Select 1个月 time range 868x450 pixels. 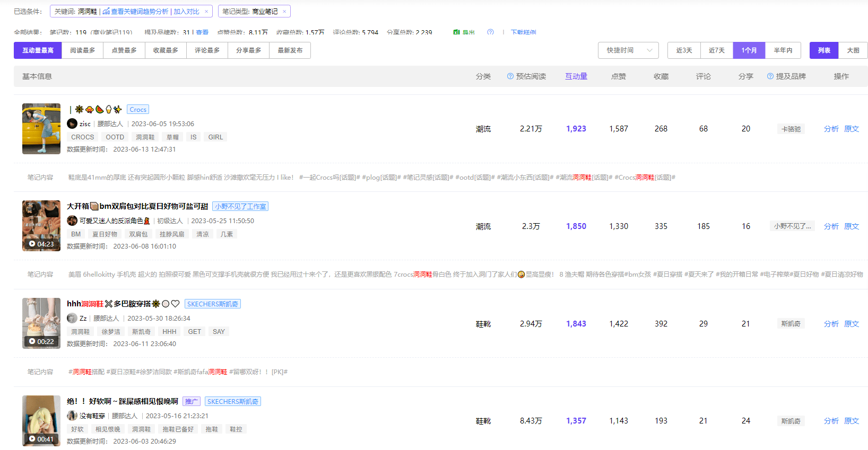tap(749, 50)
